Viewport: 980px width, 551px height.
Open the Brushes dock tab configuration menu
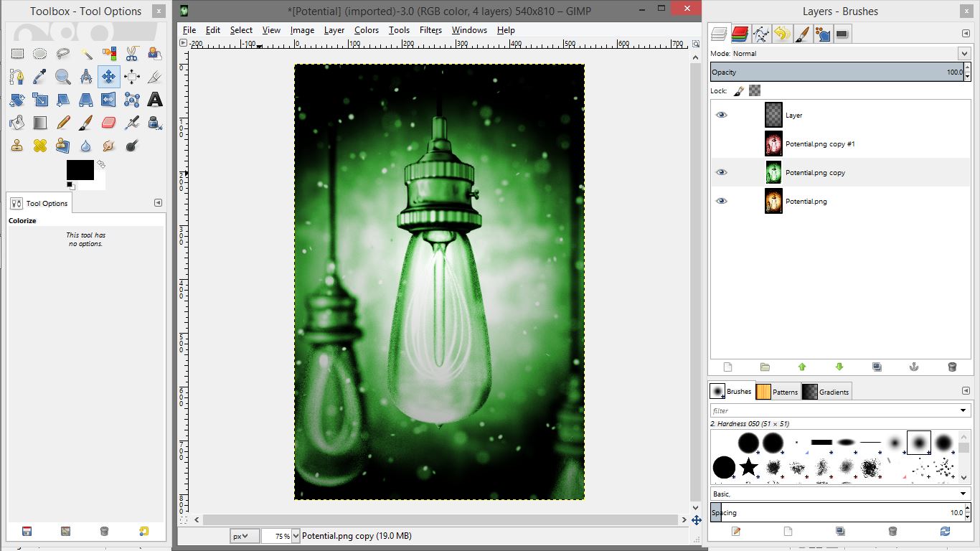click(965, 391)
